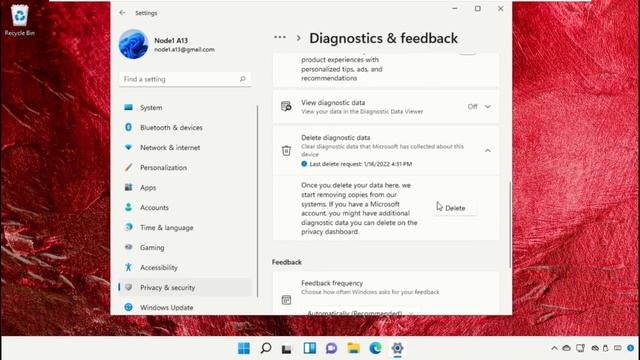Open Microsoft Edge on the taskbar
This screenshot has height=360, width=640.
point(376,348)
